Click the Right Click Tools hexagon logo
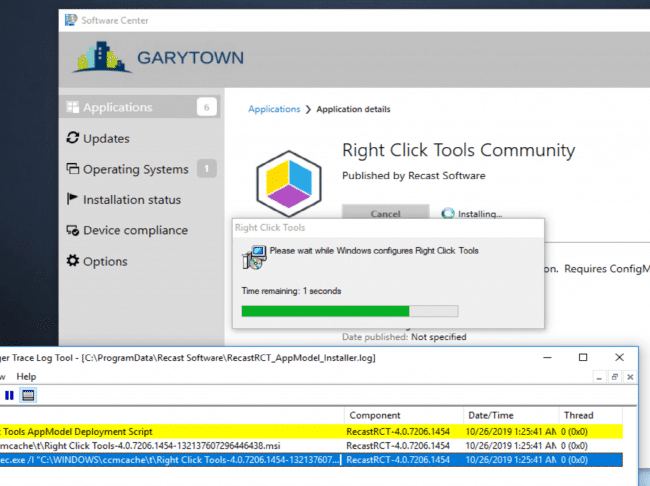 point(287,176)
